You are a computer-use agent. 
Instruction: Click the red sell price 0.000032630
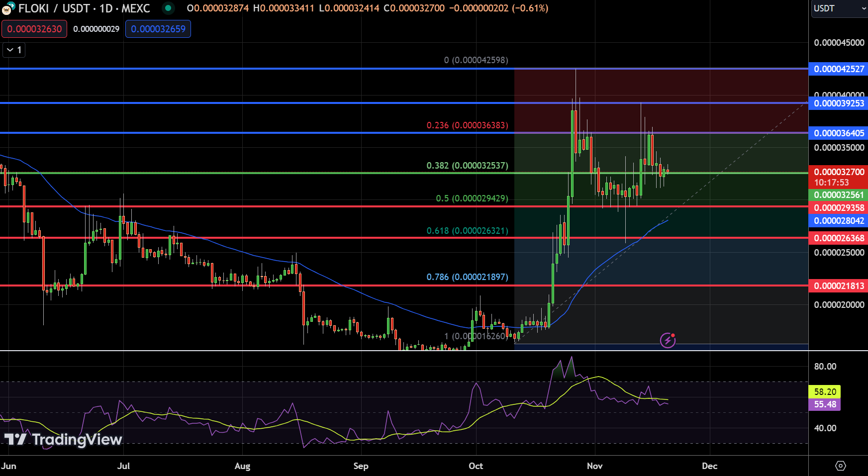pos(34,29)
